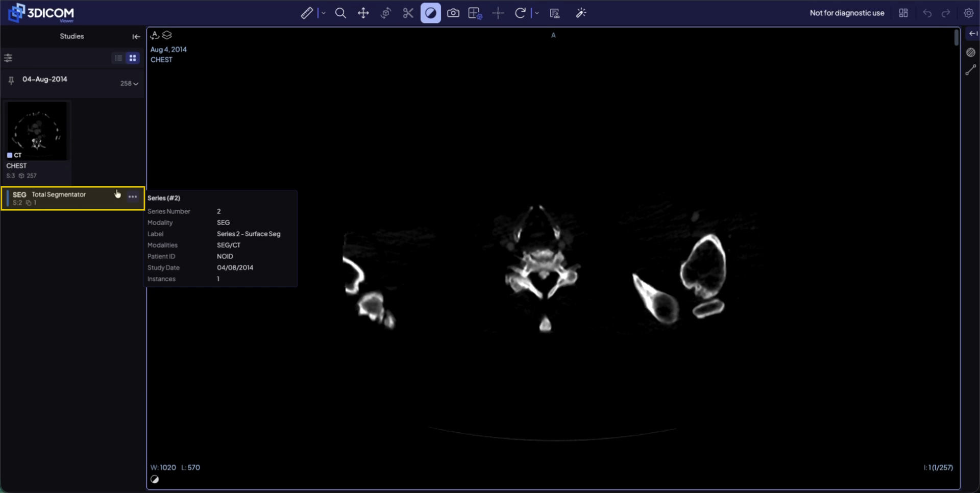This screenshot has height=493, width=980.
Task: Click the undo arrow
Action: pos(927,13)
